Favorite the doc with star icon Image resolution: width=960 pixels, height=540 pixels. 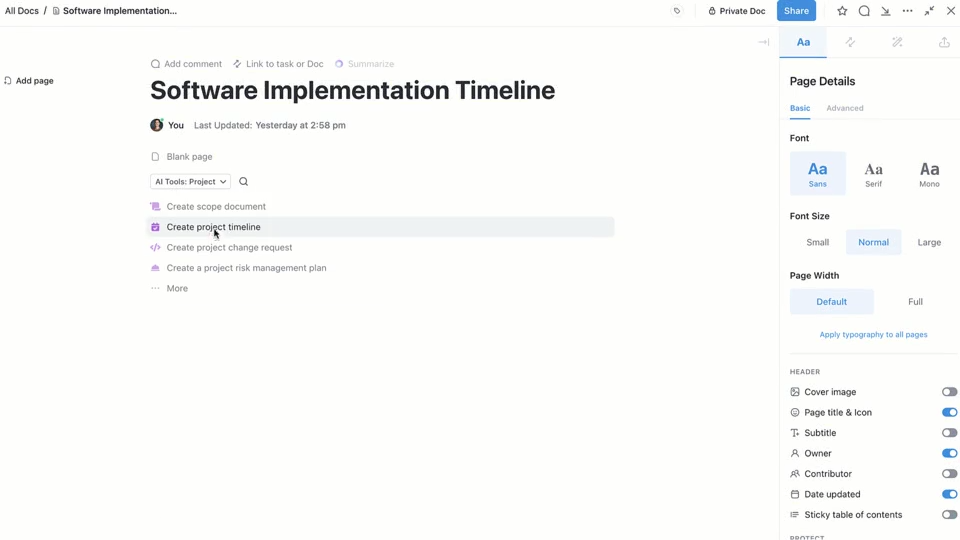click(x=842, y=11)
